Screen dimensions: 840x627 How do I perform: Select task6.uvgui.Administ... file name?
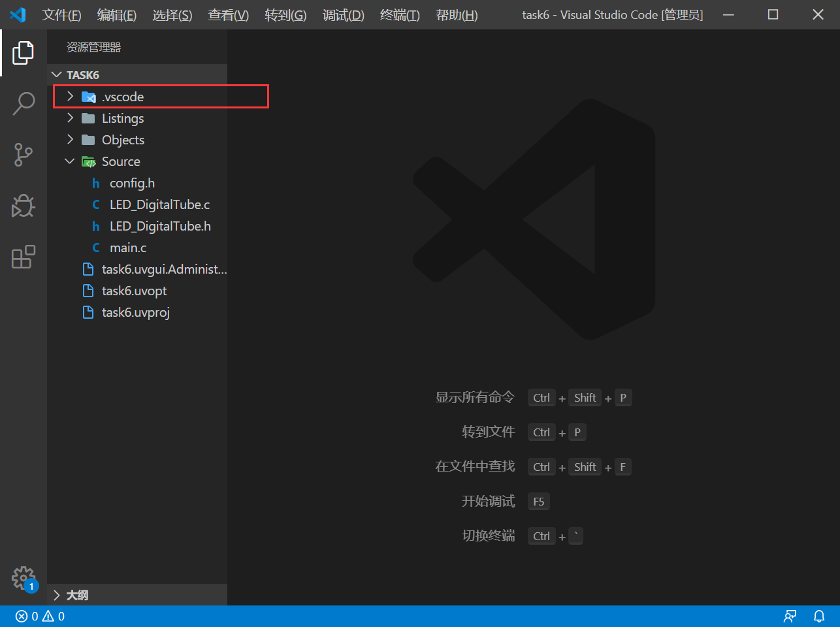pyautogui.click(x=165, y=269)
